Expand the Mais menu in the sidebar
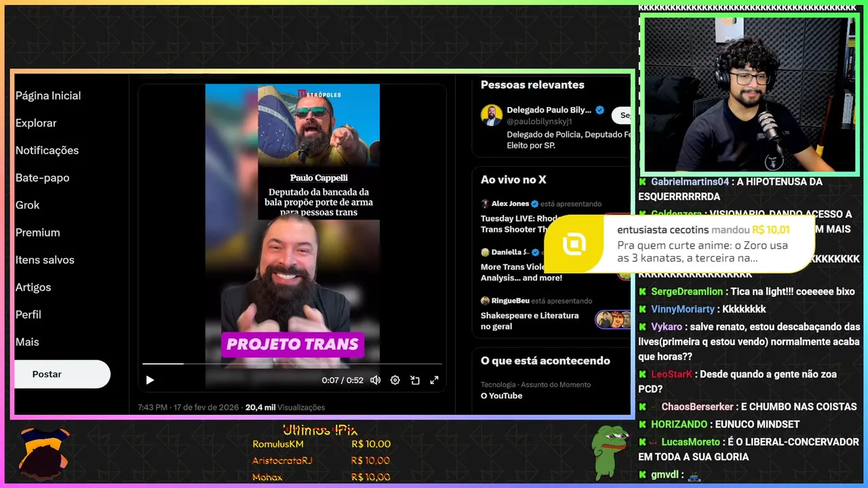 pyautogui.click(x=27, y=342)
